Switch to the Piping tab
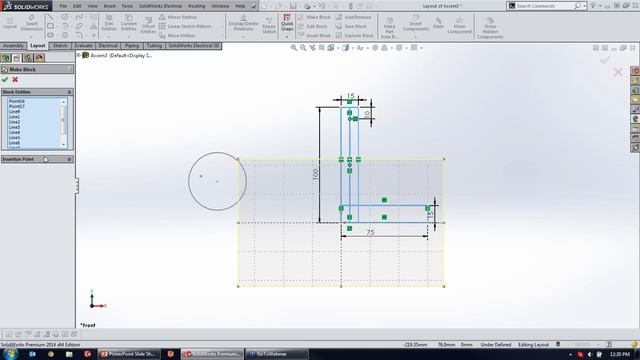The height and width of the screenshot is (360, 640). [132, 46]
